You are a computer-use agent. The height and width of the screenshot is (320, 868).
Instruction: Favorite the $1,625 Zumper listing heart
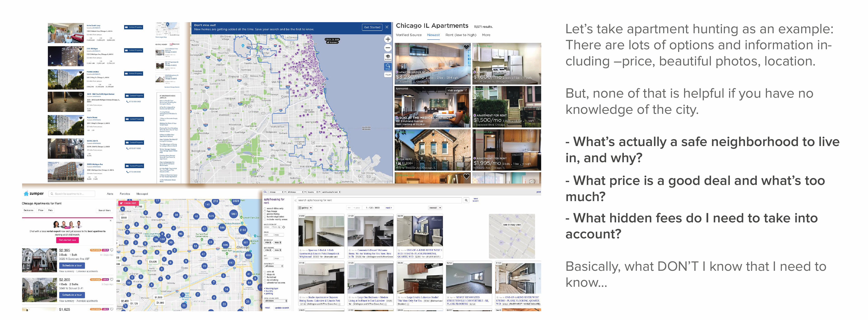pyautogui.click(x=112, y=309)
